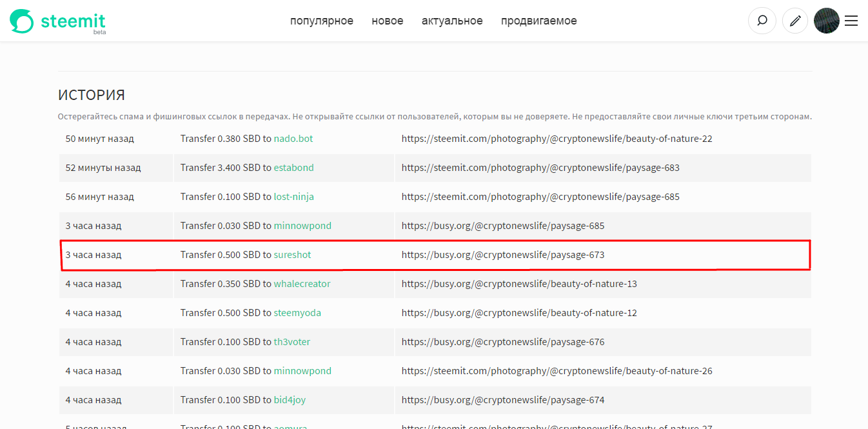Open the th3voter account link
The image size is (868, 429).
(292, 342)
